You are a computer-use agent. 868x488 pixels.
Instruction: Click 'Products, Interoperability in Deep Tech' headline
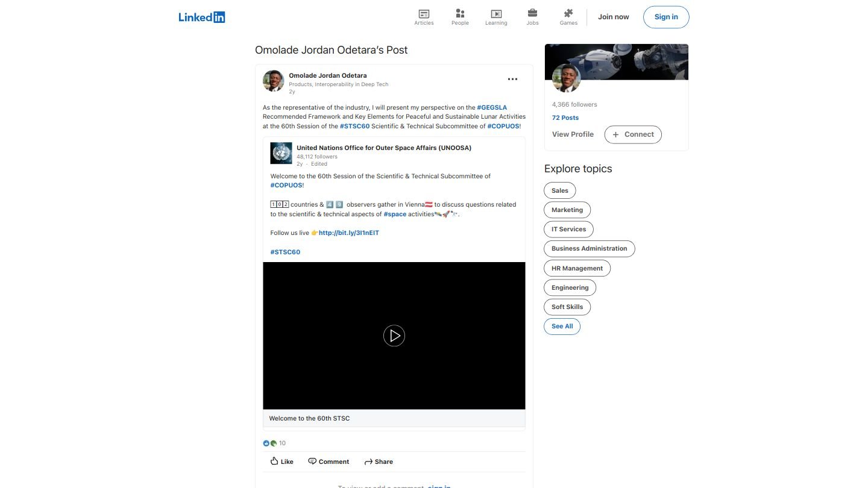click(339, 84)
